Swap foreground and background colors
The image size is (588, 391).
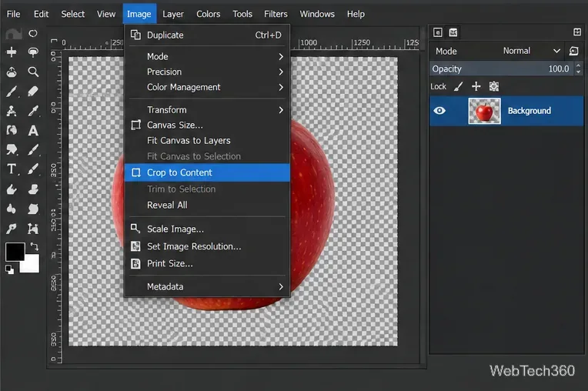pos(34,246)
